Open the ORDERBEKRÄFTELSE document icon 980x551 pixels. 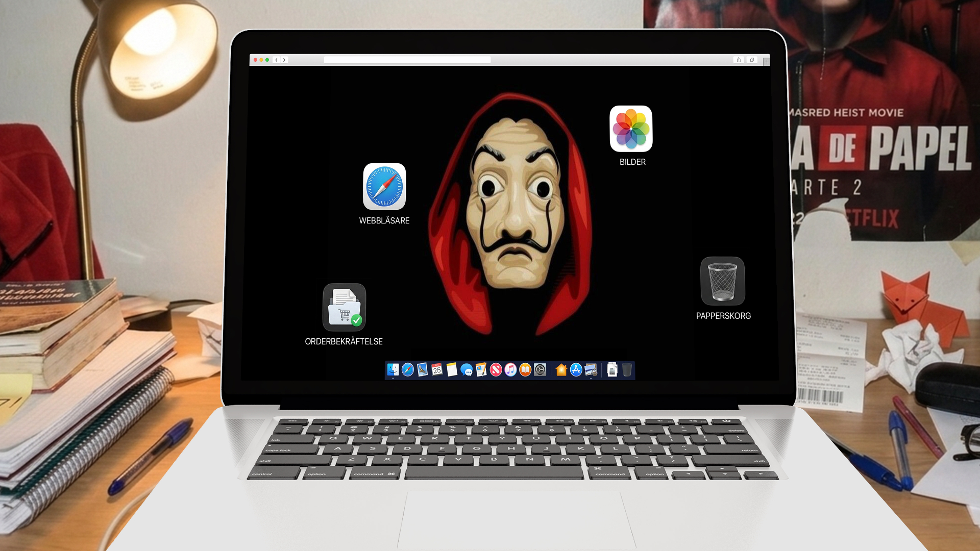[345, 307]
